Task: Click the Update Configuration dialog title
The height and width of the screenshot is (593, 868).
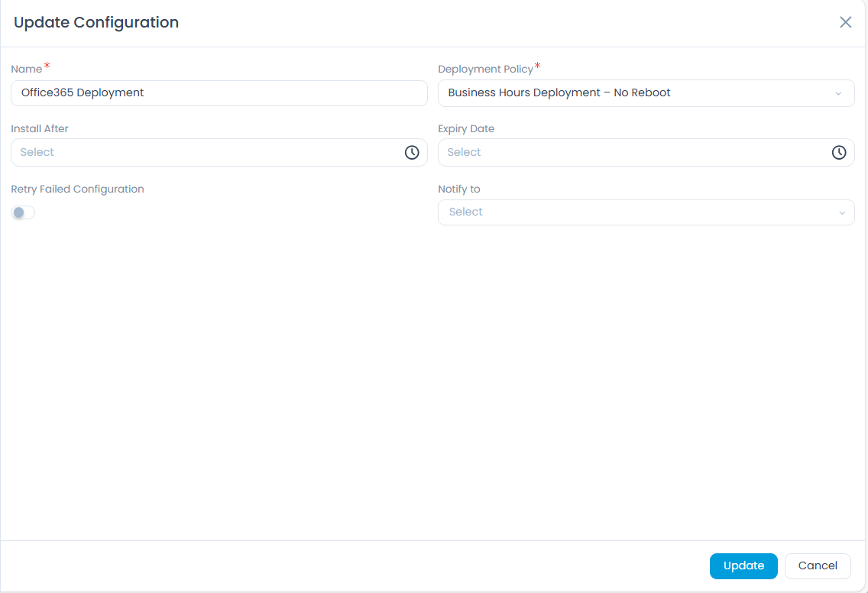Action: [96, 22]
